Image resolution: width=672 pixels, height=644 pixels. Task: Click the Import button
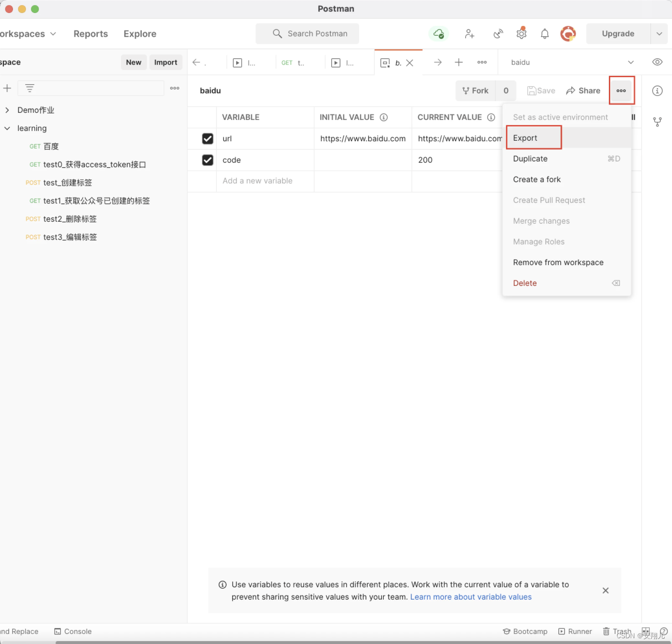(166, 62)
